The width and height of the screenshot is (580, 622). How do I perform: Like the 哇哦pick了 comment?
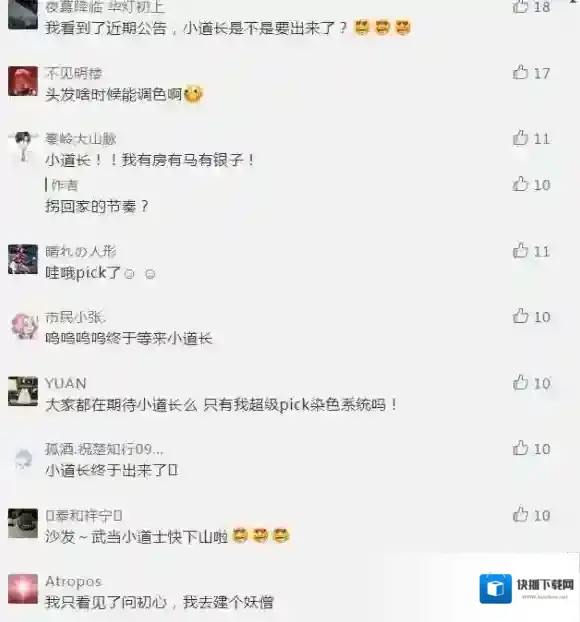[520, 251]
